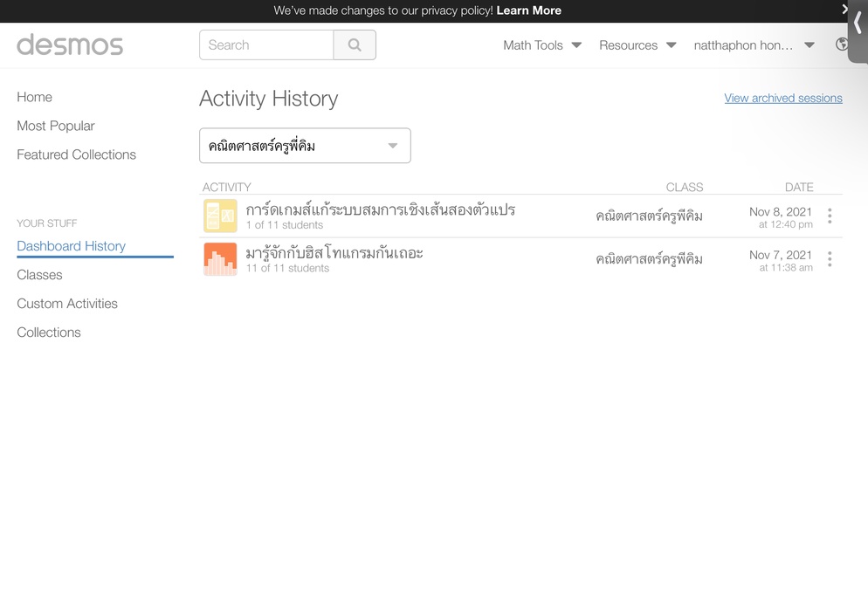Click the yellow card game activity thumbnail
868x590 pixels.
(x=220, y=216)
